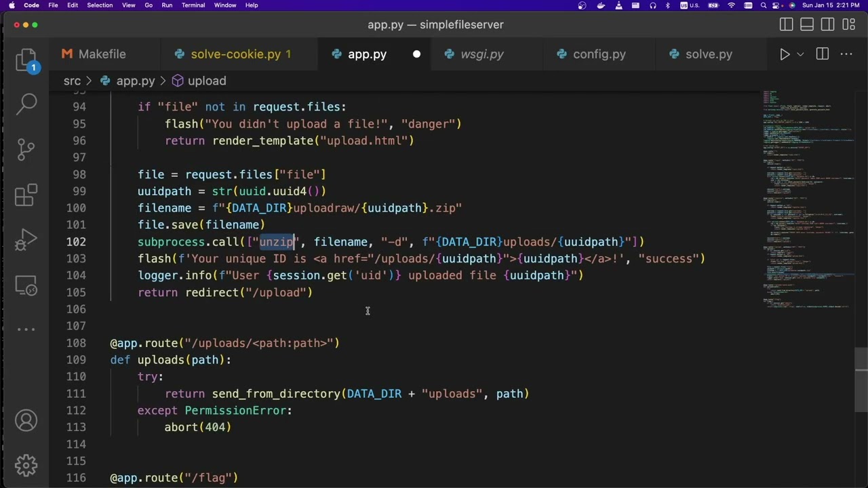Open the upload symbol breadcrumb dropdown
This screenshot has height=488, width=868.
click(x=199, y=81)
